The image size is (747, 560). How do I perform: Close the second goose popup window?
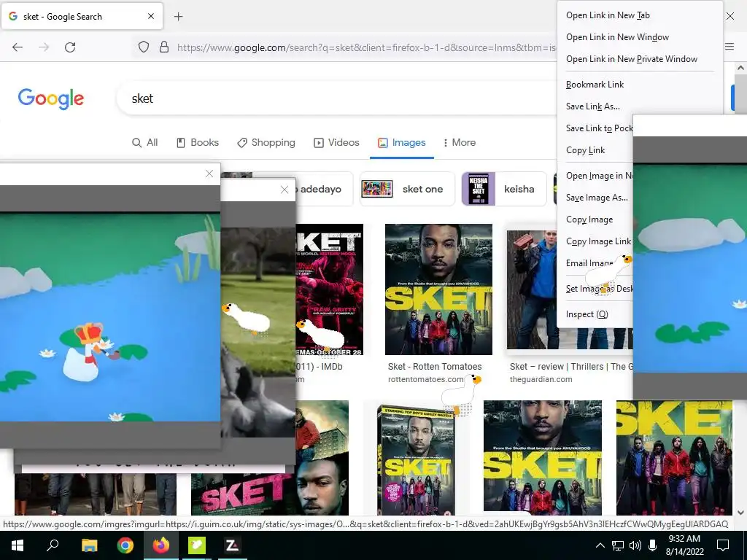coord(285,190)
